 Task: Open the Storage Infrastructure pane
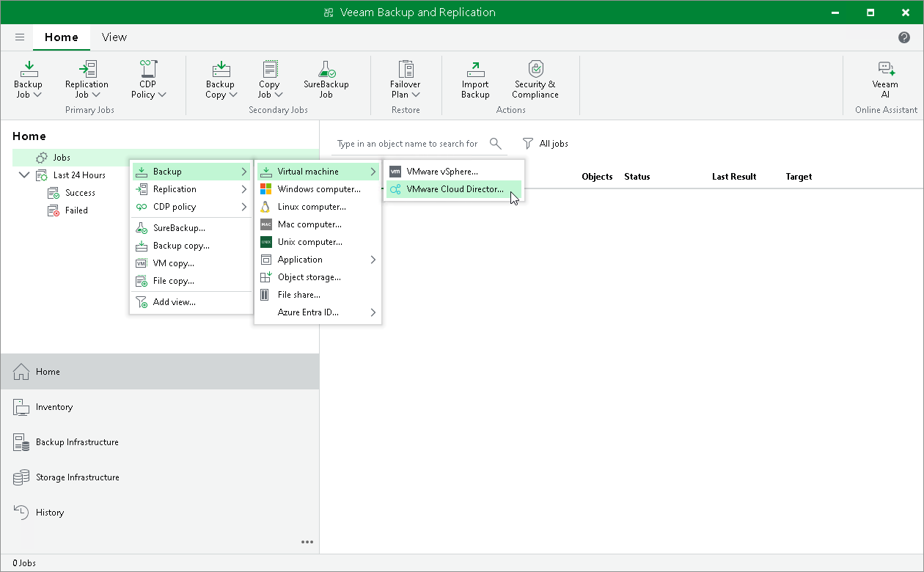160,477
